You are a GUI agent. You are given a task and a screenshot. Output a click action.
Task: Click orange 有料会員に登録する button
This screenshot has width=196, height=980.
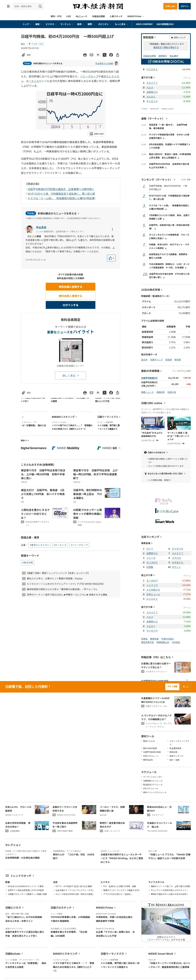[70, 287]
